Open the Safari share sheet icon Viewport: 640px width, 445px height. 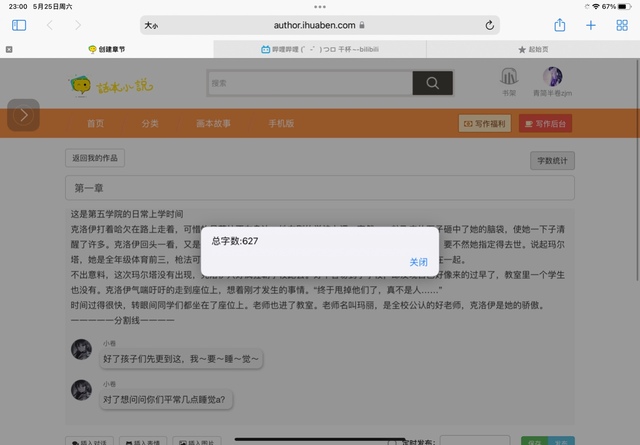point(560,25)
